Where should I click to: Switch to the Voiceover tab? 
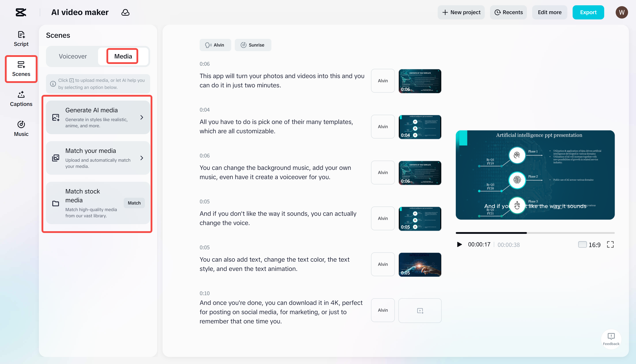pyautogui.click(x=73, y=56)
